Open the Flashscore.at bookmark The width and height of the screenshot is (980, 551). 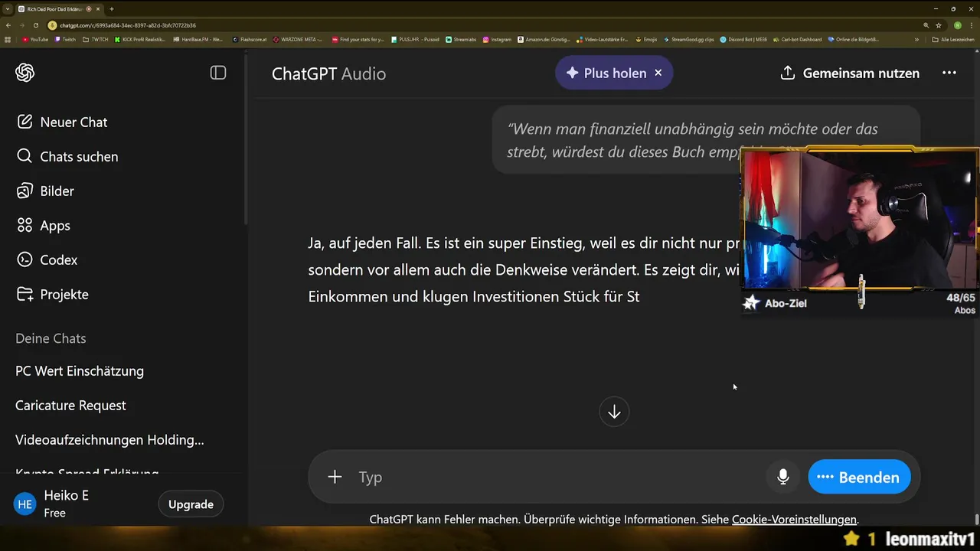(251, 39)
